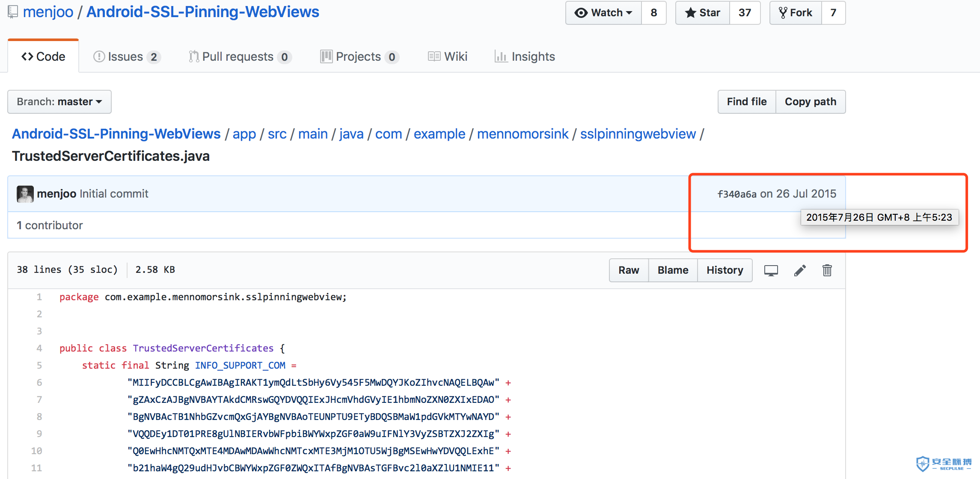Image resolution: width=980 pixels, height=479 pixels.
Task: Open commit hash f340a6a
Action: tap(737, 194)
